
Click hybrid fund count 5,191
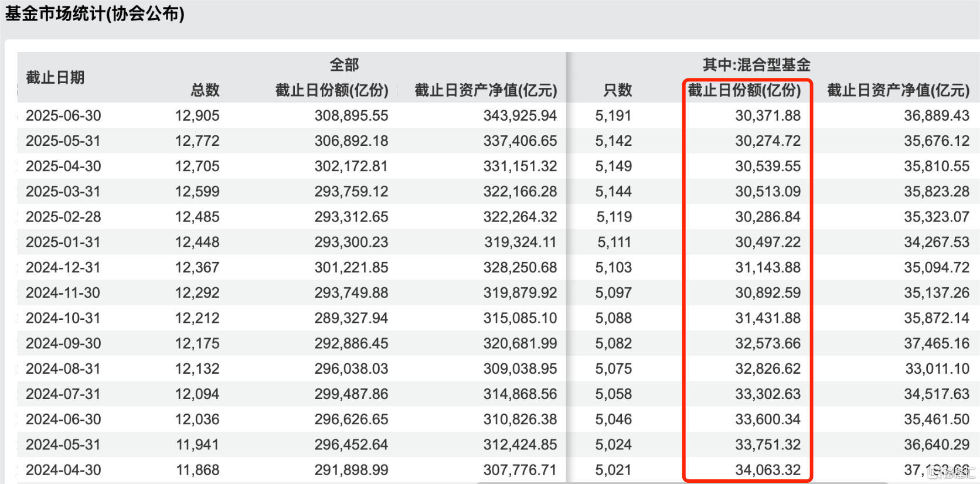pos(614,115)
